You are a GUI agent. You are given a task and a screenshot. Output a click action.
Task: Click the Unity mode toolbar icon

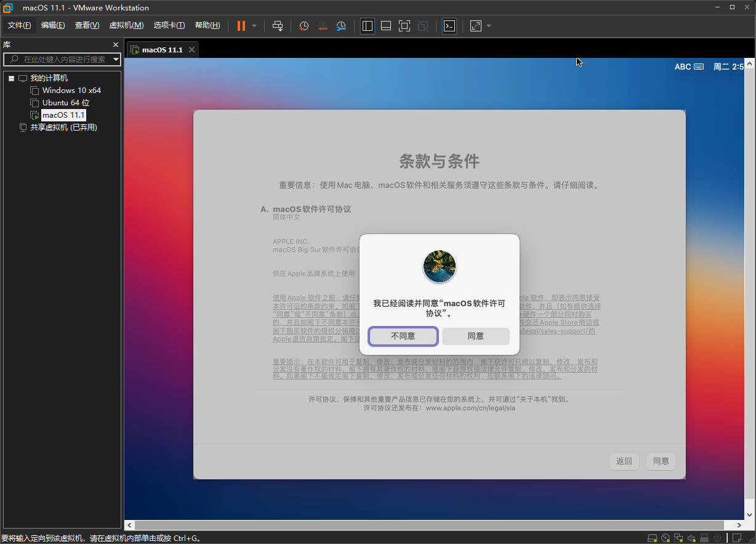pos(423,26)
